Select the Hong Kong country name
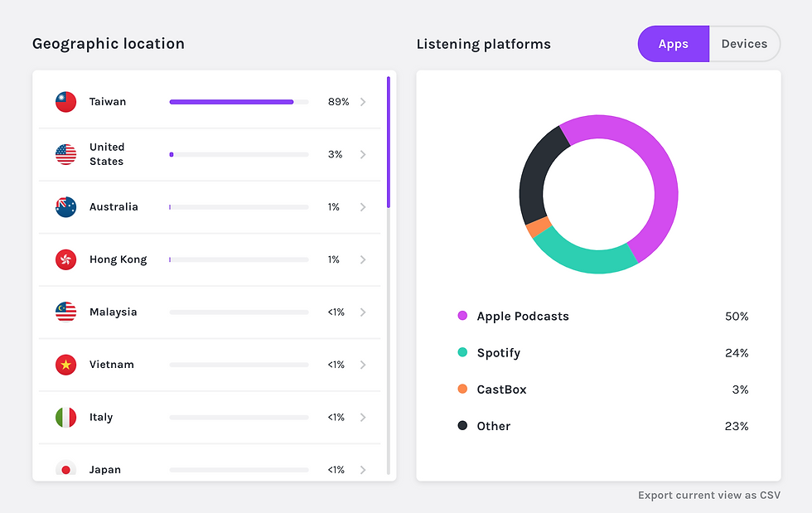812x513 pixels. [118, 259]
